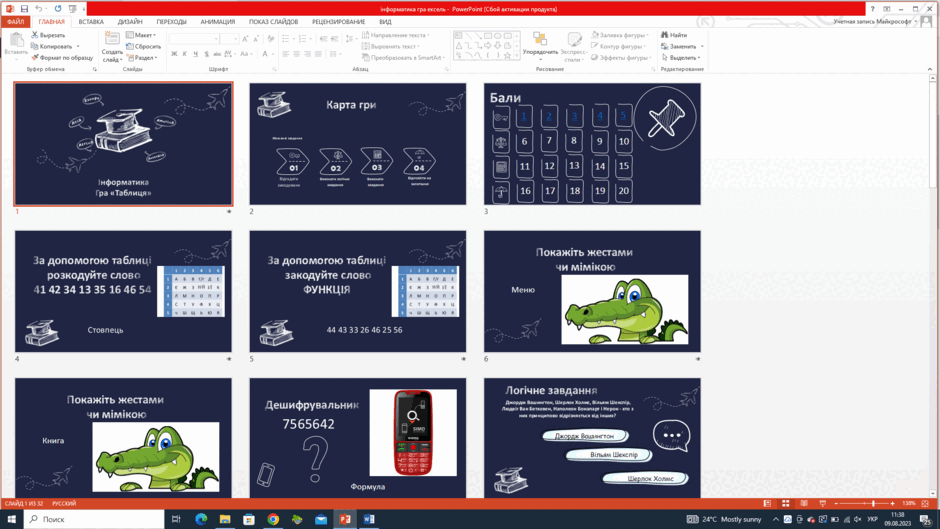Select slide 3 Бали thumbnail

point(592,144)
